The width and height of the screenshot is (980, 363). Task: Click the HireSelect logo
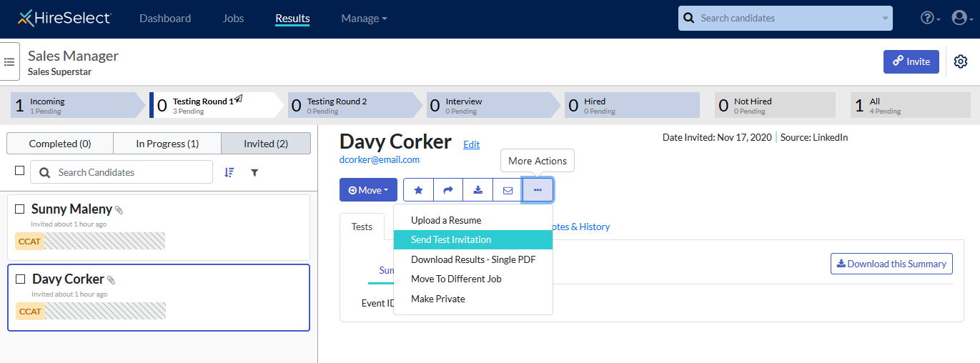(x=65, y=18)
